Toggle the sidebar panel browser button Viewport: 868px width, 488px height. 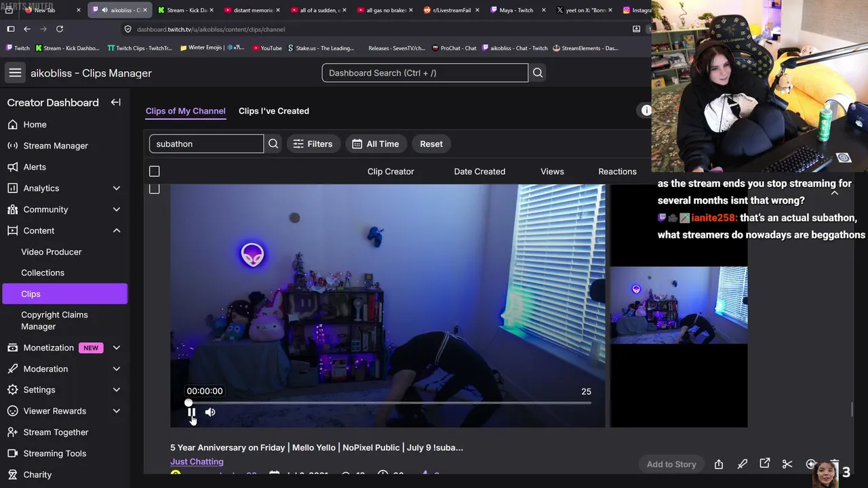(11, 29)
